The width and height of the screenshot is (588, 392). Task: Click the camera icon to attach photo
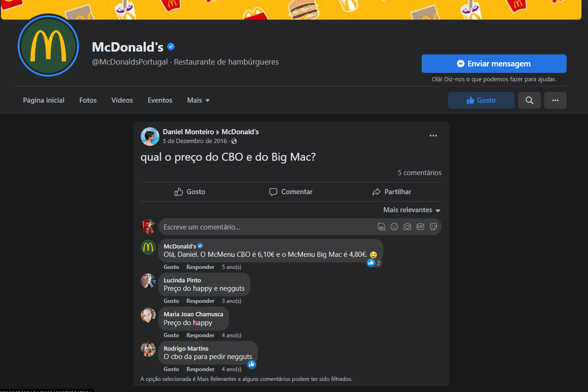[x=407, y=227]
